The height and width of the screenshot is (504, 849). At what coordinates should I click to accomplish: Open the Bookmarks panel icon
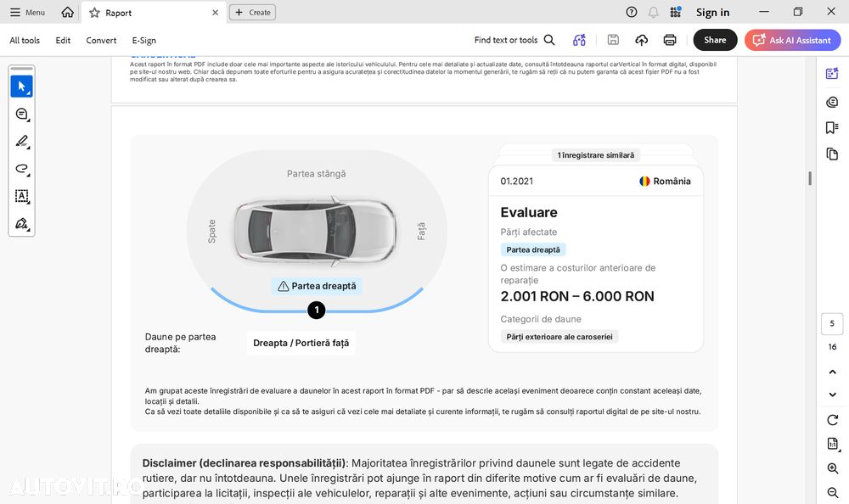coord(832,127)
